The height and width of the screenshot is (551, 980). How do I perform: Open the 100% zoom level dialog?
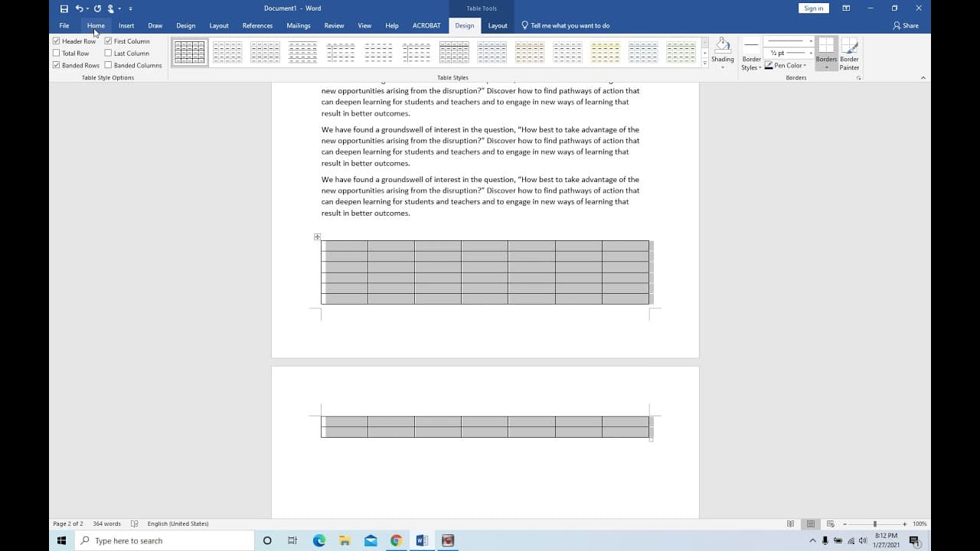tap(920, 523)
